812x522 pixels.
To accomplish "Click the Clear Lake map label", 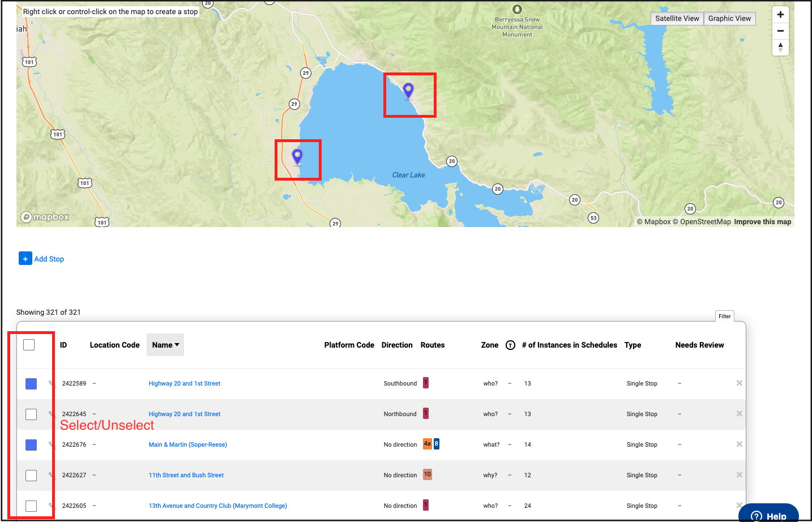I will click(408, 175).
